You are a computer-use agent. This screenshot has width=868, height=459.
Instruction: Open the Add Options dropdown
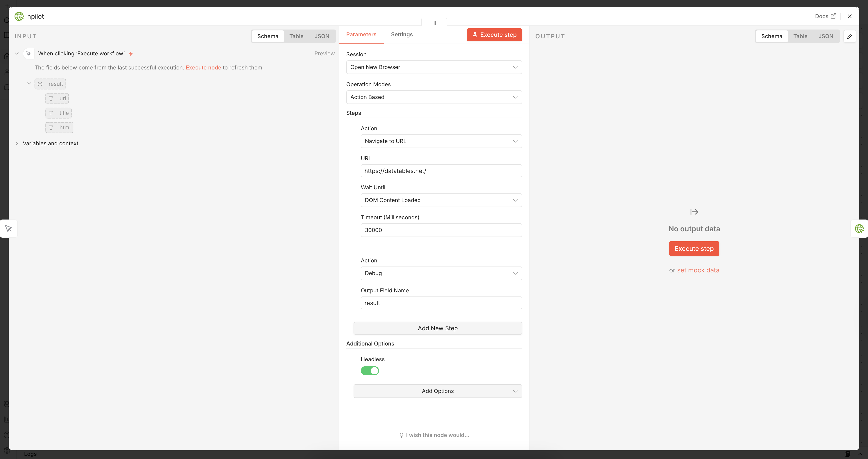click(x=438, y=391)
